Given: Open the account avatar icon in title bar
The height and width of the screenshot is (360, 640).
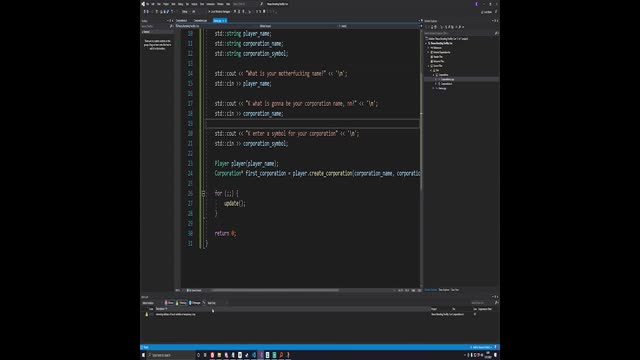Looking at the screenshot, I should [x=476, y=4].
